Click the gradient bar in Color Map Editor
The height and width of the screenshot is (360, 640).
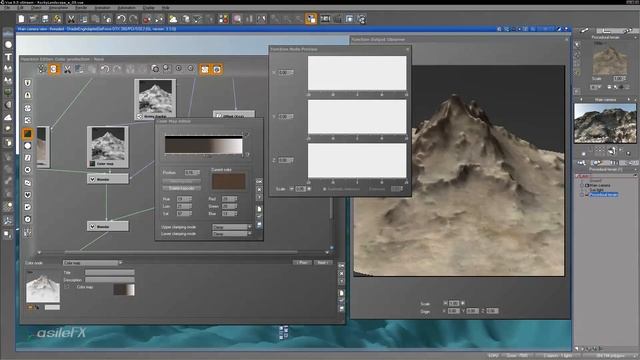tap(204, 145)
